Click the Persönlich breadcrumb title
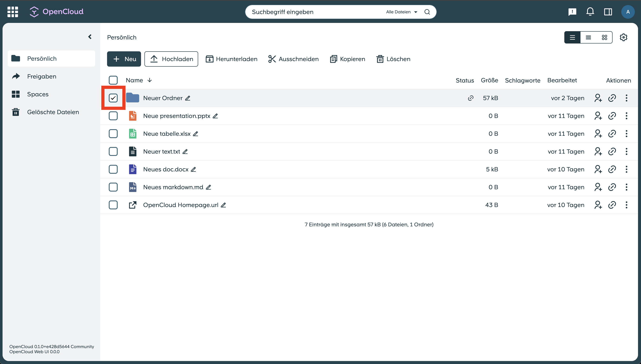This screenshot has width=641, height=364. (x=122, y=37)
